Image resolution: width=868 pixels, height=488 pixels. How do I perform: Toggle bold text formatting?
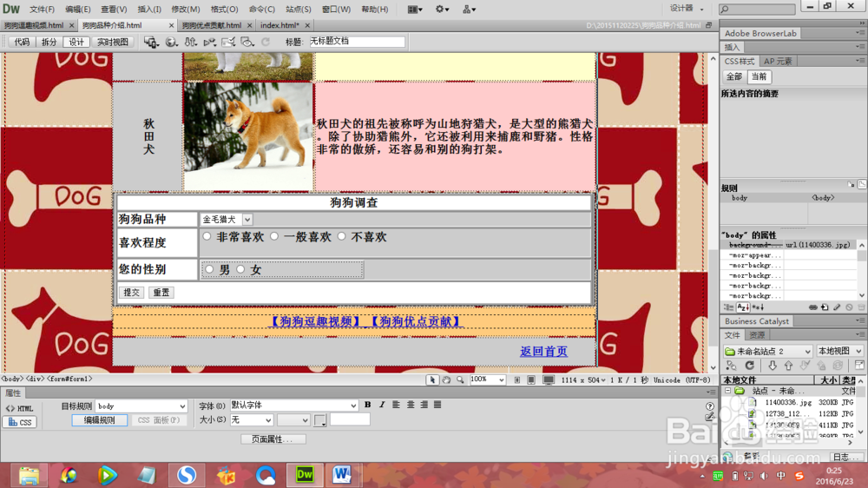point(367,405)
